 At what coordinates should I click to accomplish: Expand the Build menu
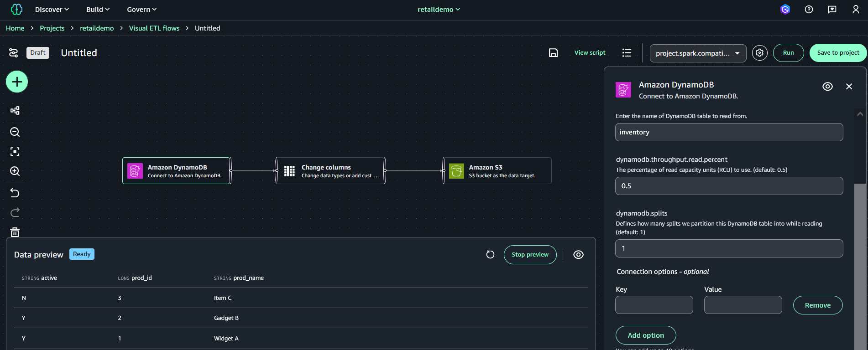[98, 10]
